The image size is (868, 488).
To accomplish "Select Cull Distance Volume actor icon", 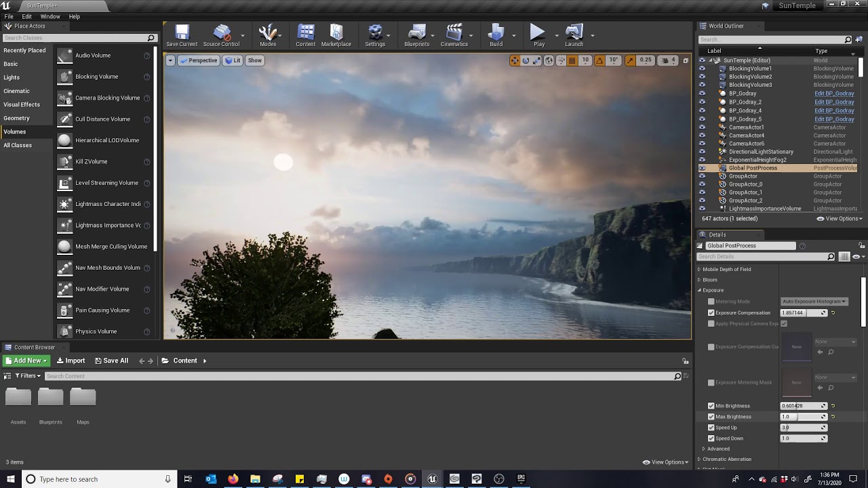I will (x=64, y=119).
